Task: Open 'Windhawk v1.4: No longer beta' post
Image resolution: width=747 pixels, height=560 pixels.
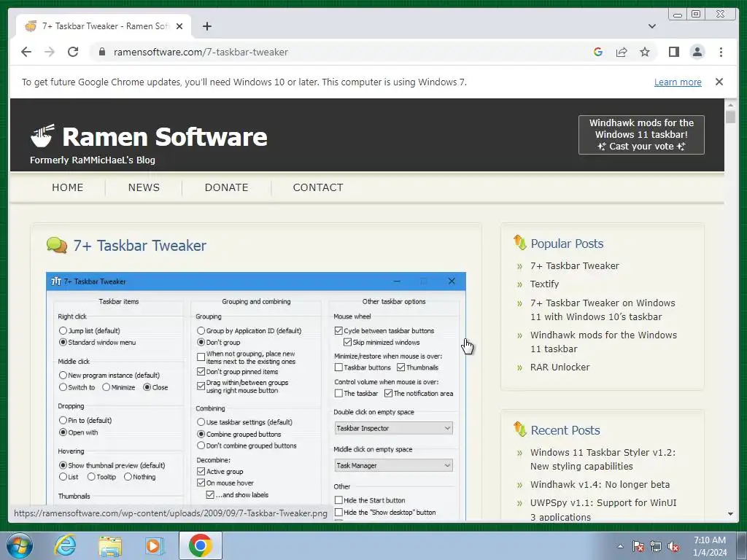Action: (x=600, y=484)
